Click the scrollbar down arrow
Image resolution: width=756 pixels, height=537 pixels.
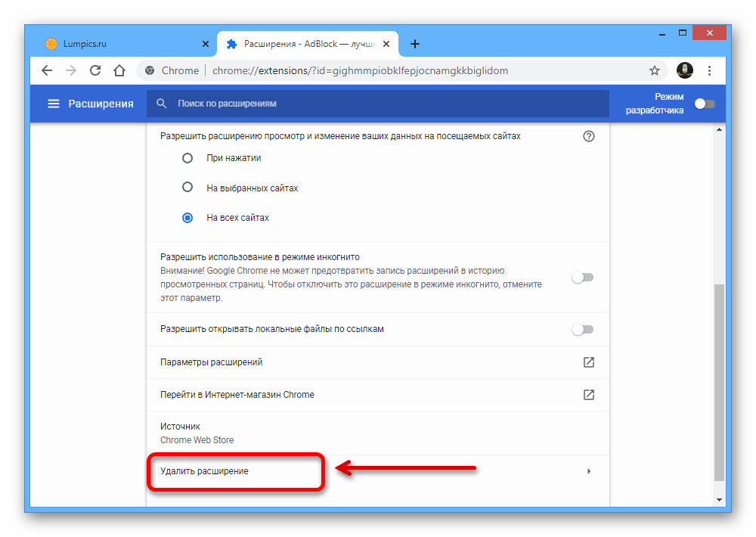[719, 501]
